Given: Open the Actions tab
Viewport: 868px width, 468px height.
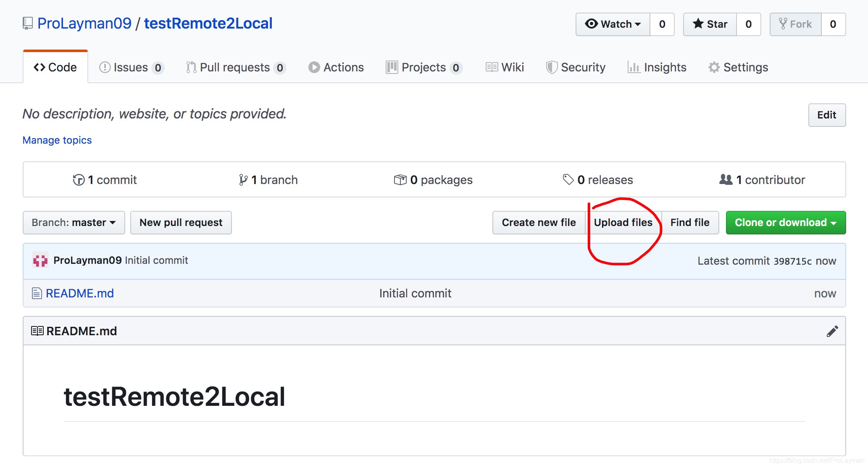Looking at the screenshot, I should tap(335, 67).
